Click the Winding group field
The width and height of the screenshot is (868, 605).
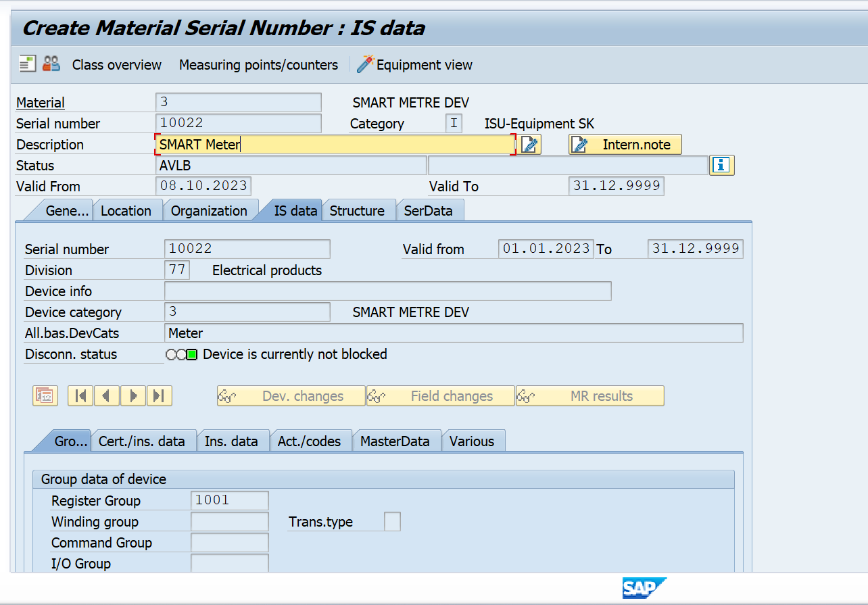230,521
